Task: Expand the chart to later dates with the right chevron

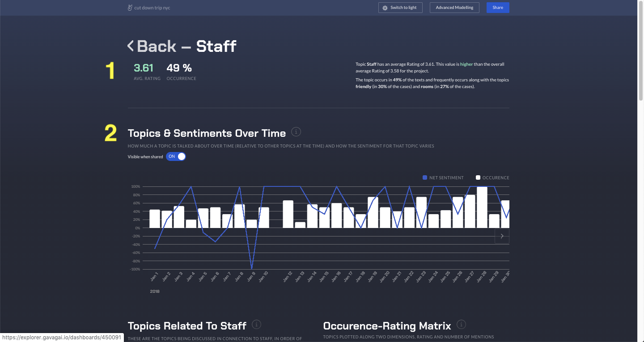Action: point(502,236)
